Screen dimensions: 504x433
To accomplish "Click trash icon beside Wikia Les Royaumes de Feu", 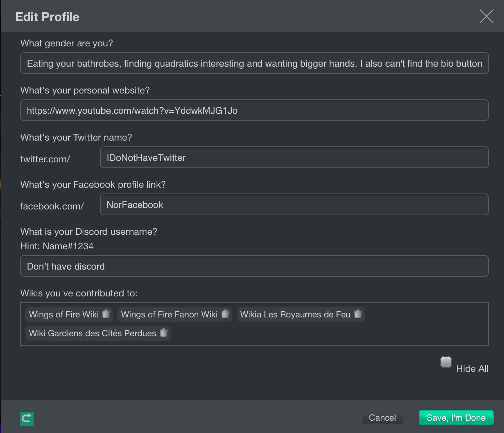I will (358, 314).
